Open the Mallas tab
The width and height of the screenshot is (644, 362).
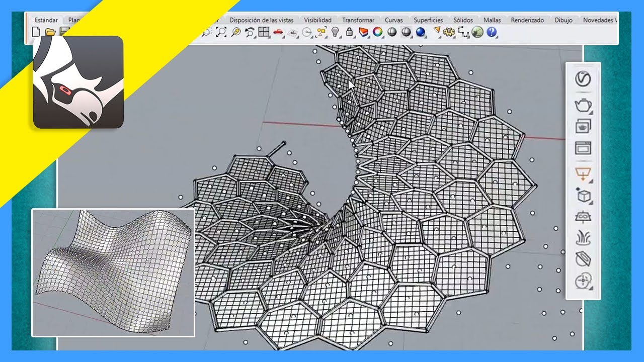click(492, 20)
